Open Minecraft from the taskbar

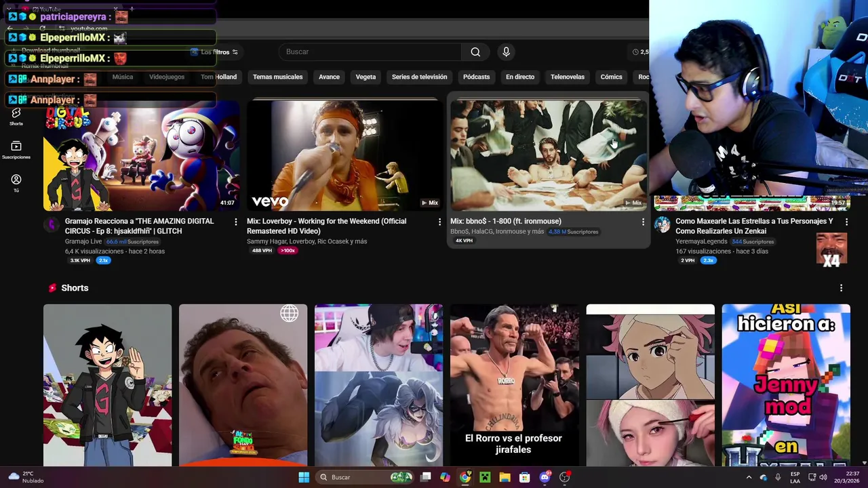point(485,477)
